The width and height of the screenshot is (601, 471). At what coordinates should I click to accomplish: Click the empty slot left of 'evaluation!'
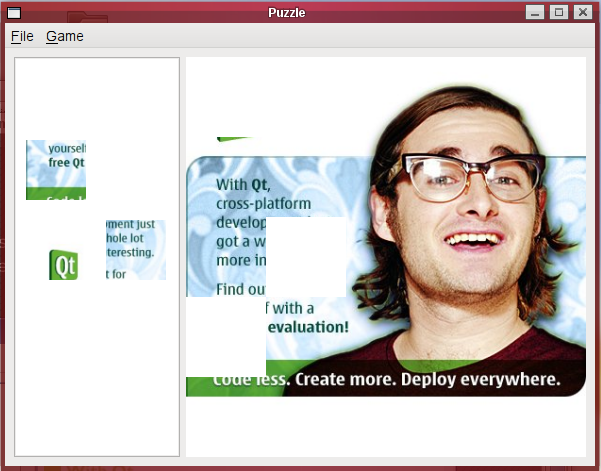click(226, 337)
